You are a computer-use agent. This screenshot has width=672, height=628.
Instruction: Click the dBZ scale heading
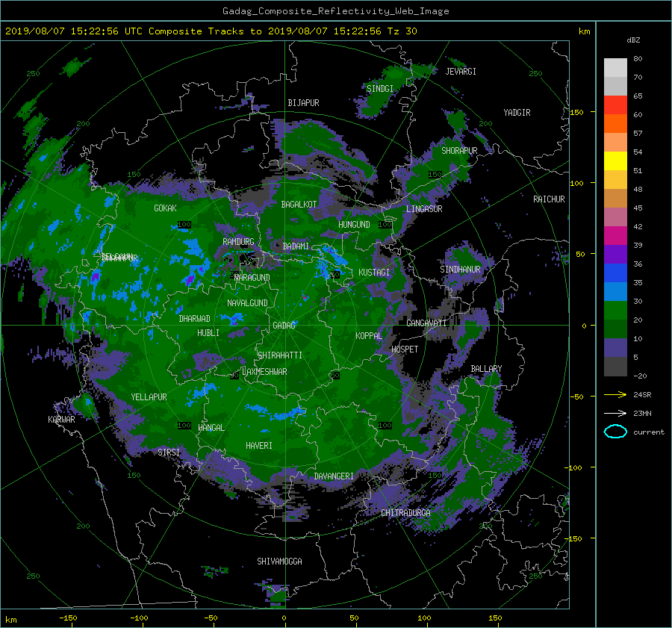[633, 40]
